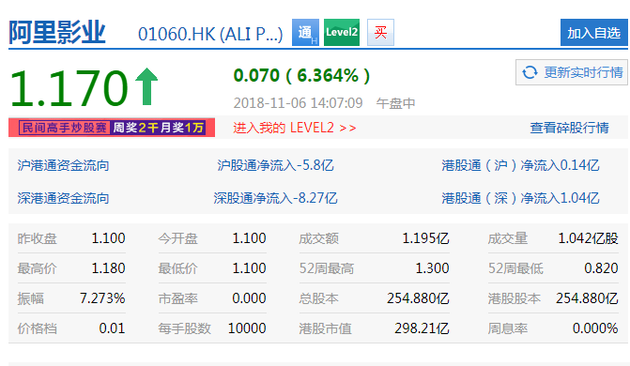Open 沪港通资金流向 link
This screenshot has width=630, height=366.
coord(63,165)
